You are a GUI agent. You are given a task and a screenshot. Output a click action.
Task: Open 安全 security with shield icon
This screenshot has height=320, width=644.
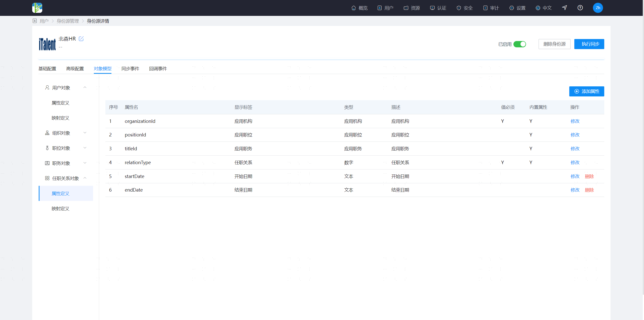(464, 8)
